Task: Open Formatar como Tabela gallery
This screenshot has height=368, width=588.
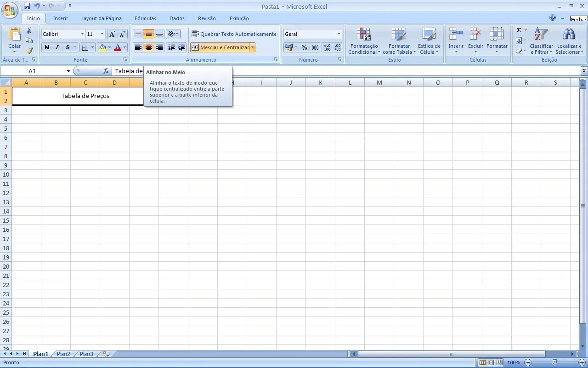Action: 399,40
